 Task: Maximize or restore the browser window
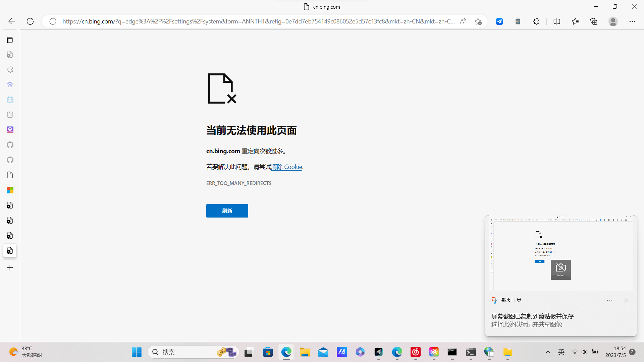615,7
